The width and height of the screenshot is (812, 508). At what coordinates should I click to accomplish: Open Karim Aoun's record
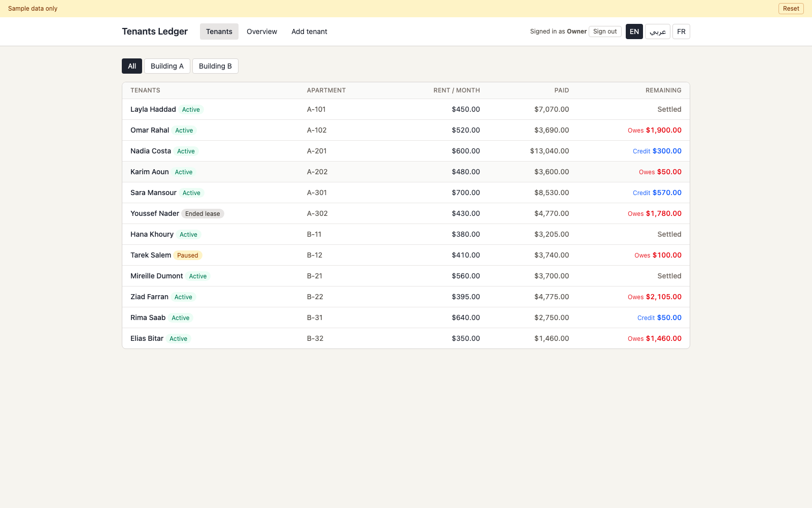click(150, 172)
